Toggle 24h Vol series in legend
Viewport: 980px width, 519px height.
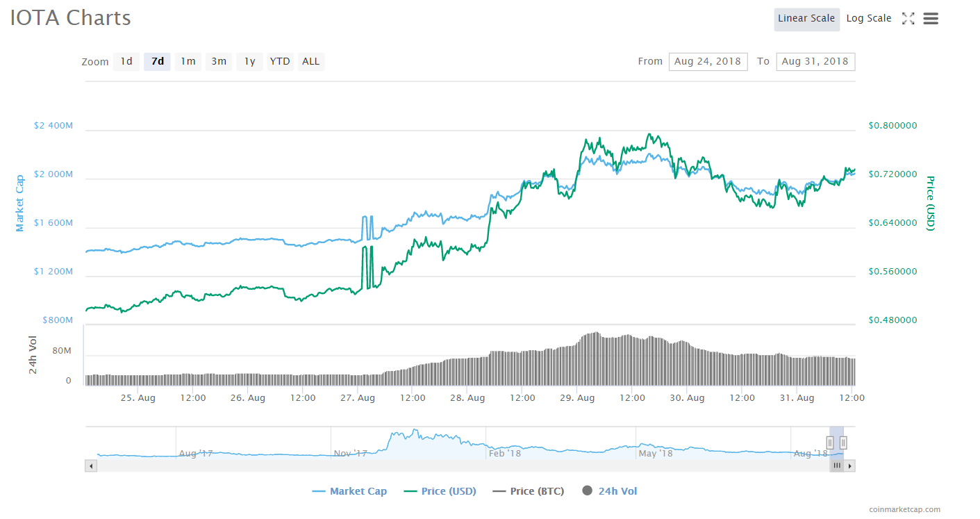[x=610, y=491]
